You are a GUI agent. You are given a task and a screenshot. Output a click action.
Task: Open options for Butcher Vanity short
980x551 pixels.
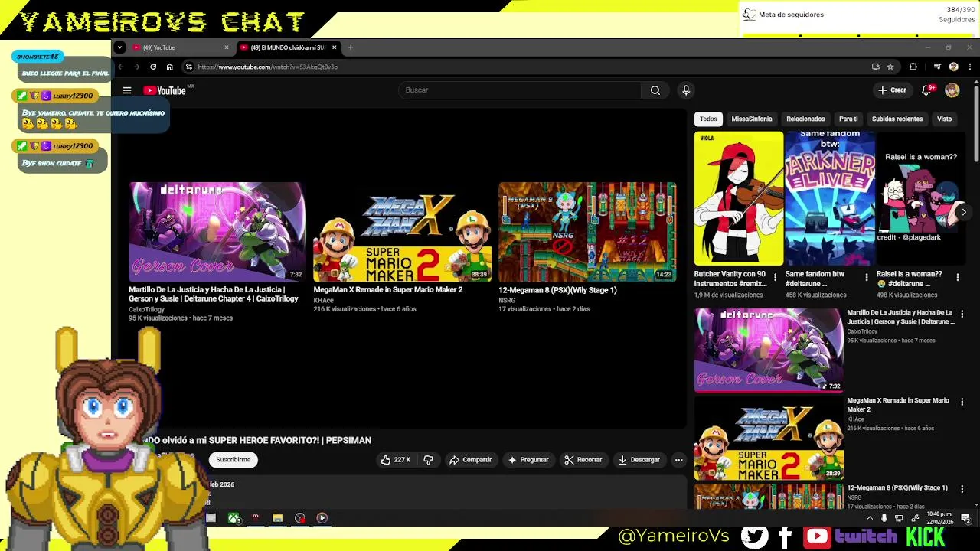click(775, 278)
